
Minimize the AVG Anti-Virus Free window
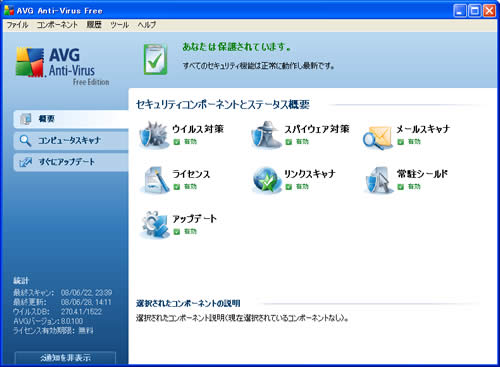click(460, 11)
